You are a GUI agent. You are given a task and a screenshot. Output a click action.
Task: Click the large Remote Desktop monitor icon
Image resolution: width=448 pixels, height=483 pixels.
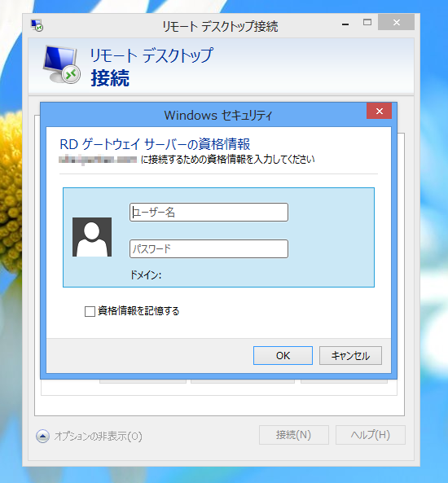tap(61, 64)
